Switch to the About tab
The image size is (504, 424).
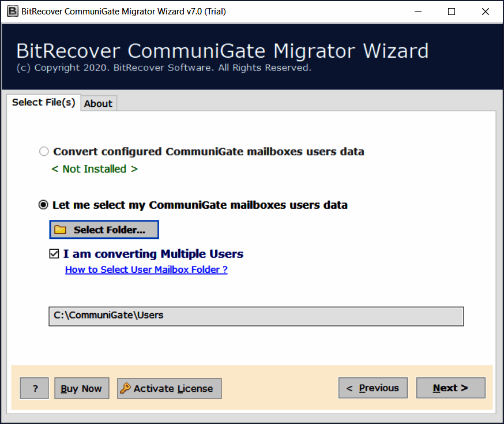98,103
